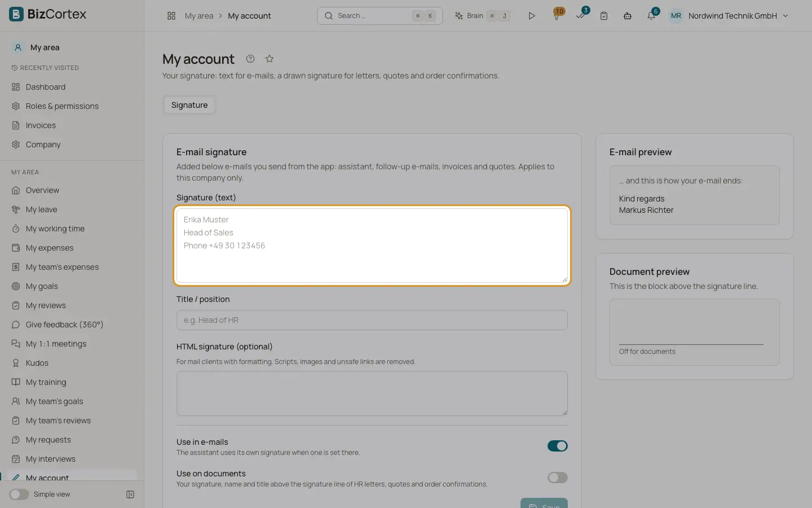Open Give feedback (360°)

(72, 325)
